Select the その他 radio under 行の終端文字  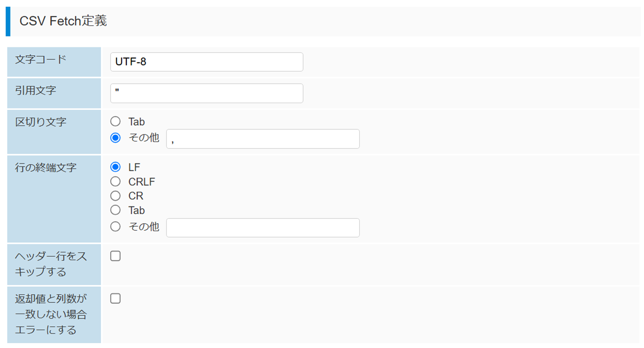(x=115, y=227)
